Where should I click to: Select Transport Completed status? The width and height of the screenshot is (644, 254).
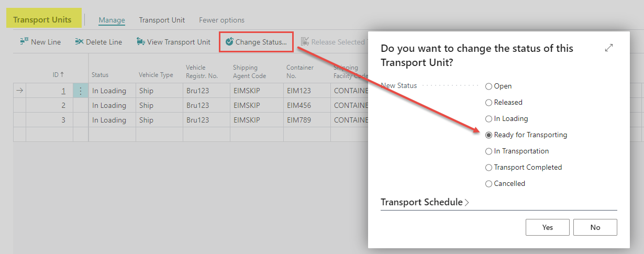[489, 168]
